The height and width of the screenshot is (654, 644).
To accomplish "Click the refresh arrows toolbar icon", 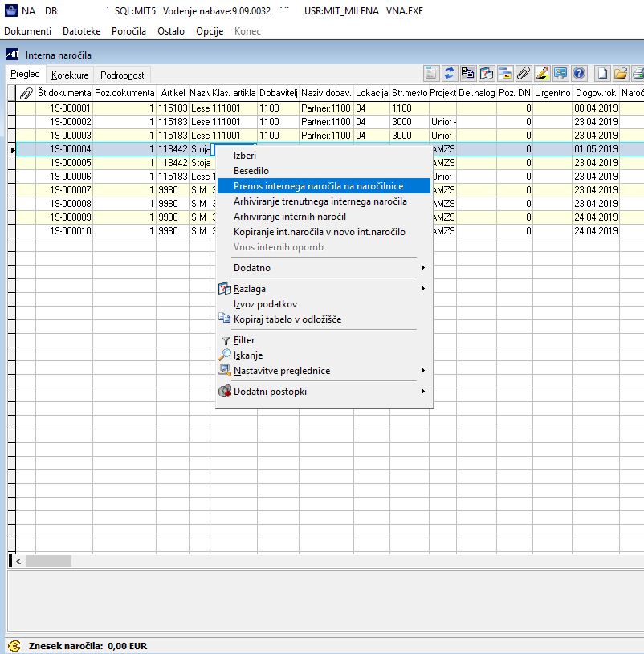I will click(x=449, y=74).
